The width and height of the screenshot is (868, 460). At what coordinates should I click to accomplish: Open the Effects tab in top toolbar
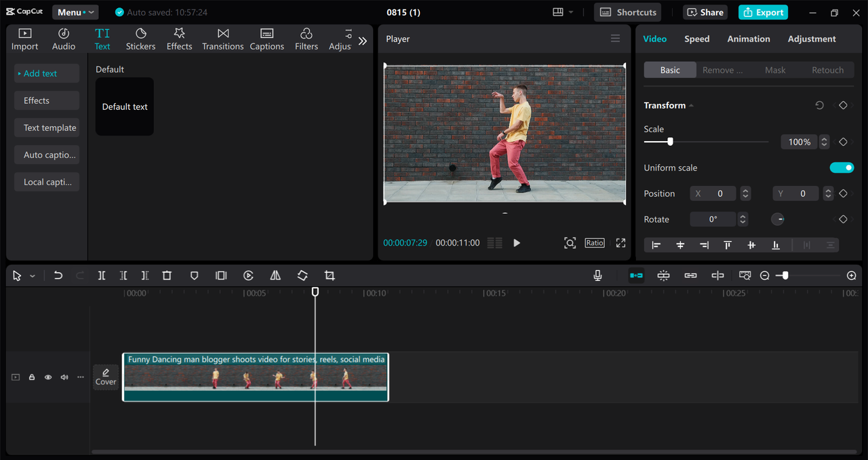click(179, 39)
